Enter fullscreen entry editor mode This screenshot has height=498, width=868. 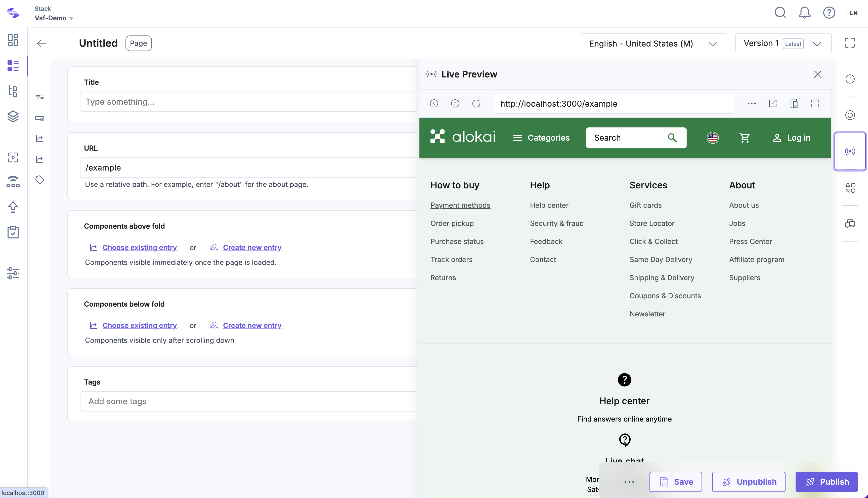coord(850,43)
